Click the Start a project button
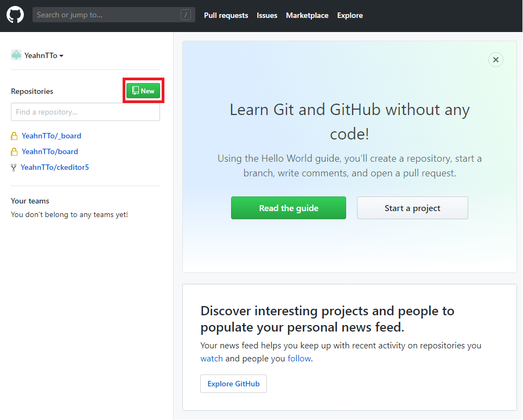Viewport: 523px width, 420px height. [x=412, y=208]
